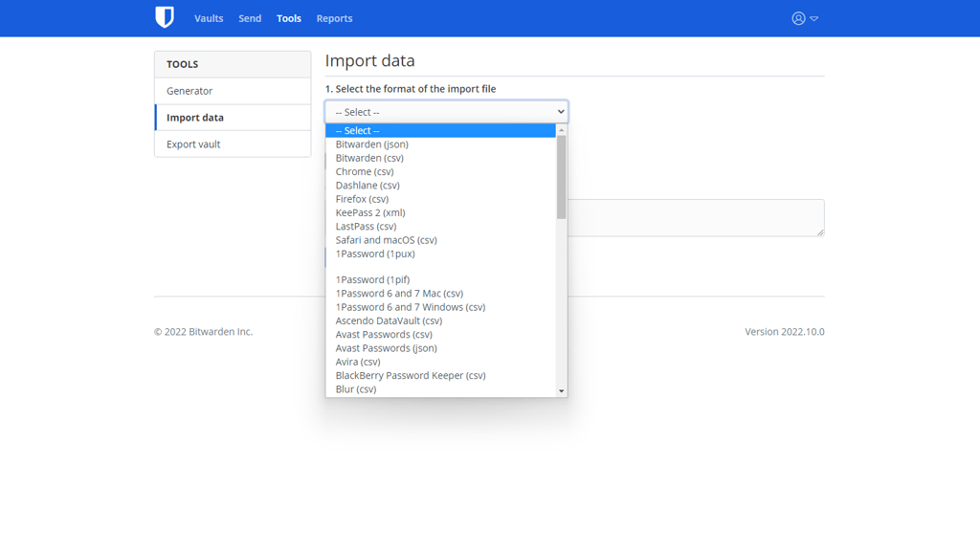Open the Reports page

334,18
